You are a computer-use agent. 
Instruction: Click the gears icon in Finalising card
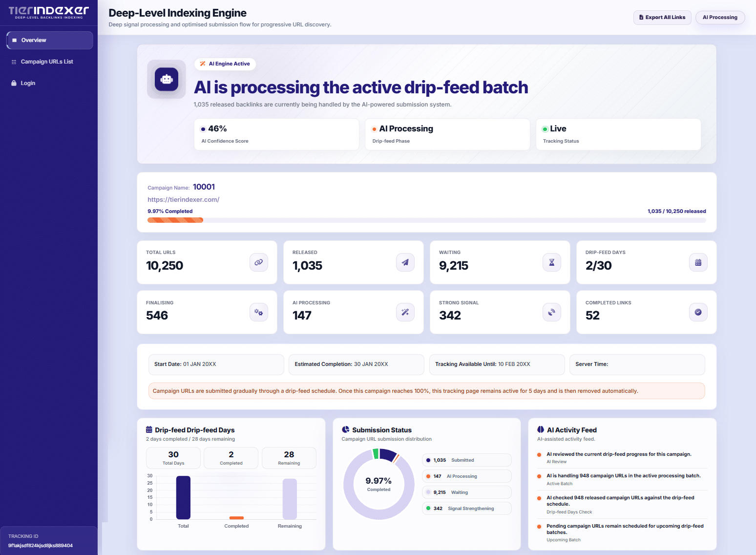tap(259, 312)
